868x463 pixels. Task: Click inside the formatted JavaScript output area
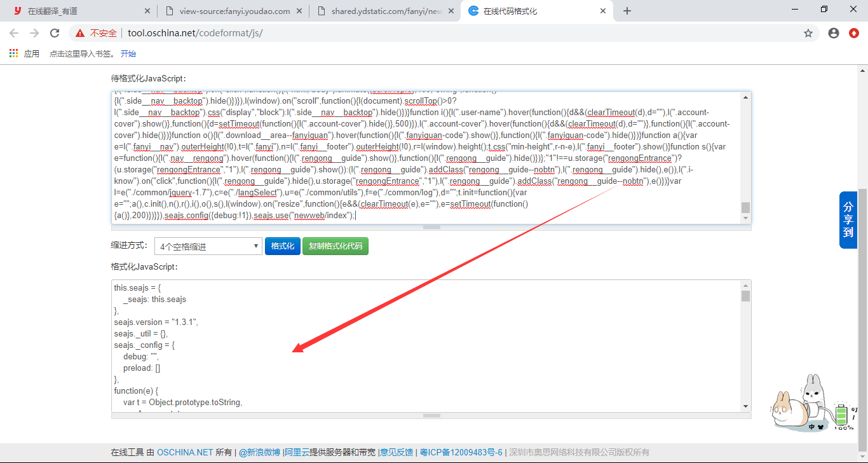pyautogui.click(x=426, y=346)
